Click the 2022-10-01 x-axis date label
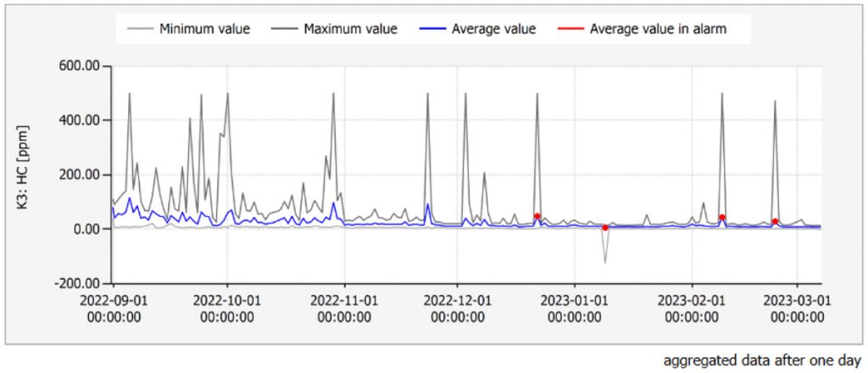The height and width of the screenshot is (373, 868). click(228, 308)
